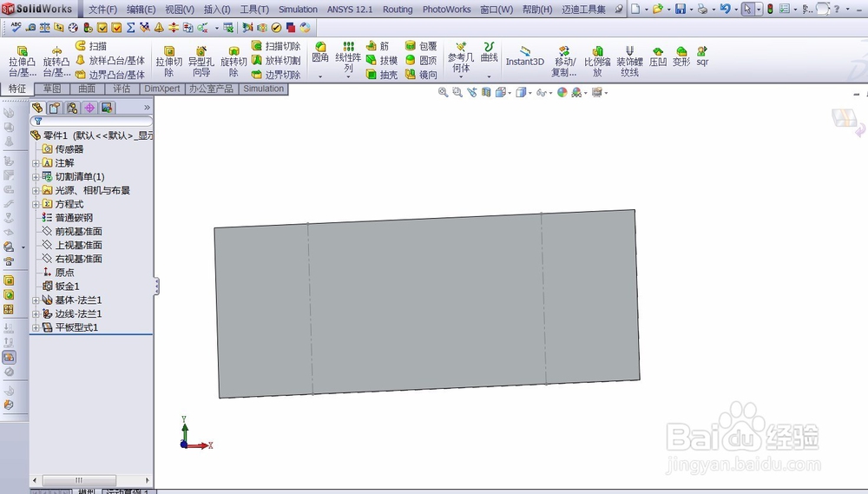
Task: Select the Indent (压凹) feature
Action: (658, 56)
